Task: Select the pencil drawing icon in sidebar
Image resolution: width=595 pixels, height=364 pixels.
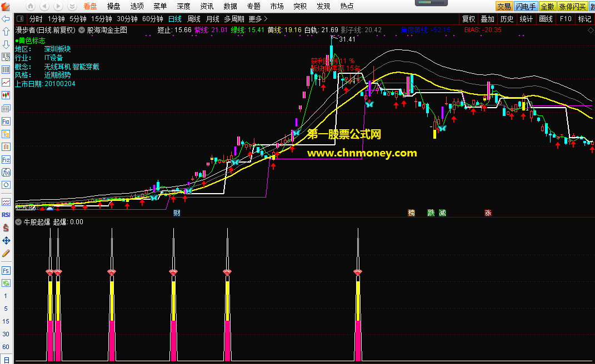Action: pyautogui.click(x=6, y=253)
